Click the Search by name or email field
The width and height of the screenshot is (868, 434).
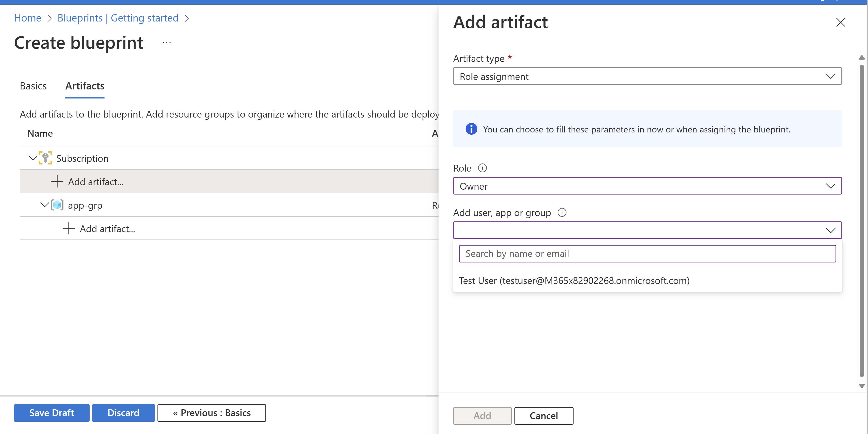click(647, 253)
